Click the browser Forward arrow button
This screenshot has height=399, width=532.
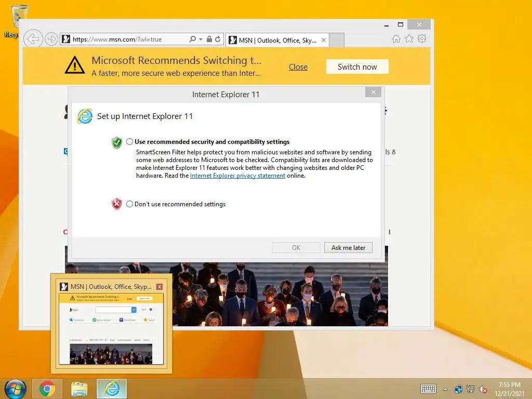pyautogui.click(x=51, y=39)
